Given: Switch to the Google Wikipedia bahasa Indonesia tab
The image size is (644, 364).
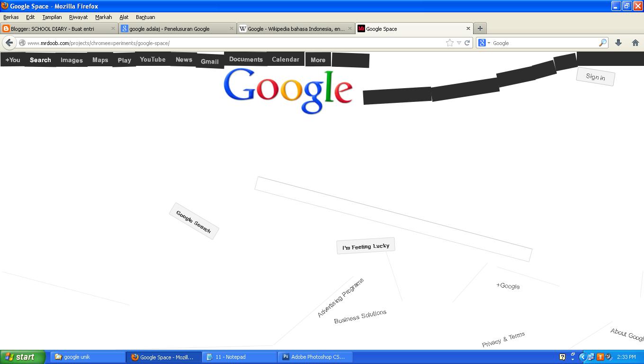Looking at the screenshot, I should pos(296,28).
